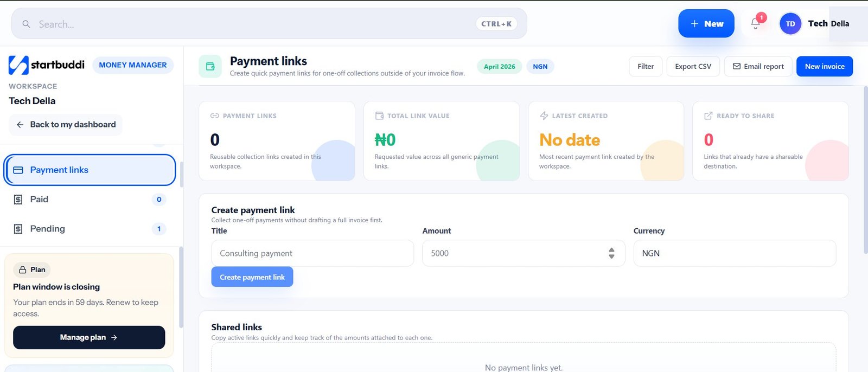Click Back to my dashboard

[66, 125]
